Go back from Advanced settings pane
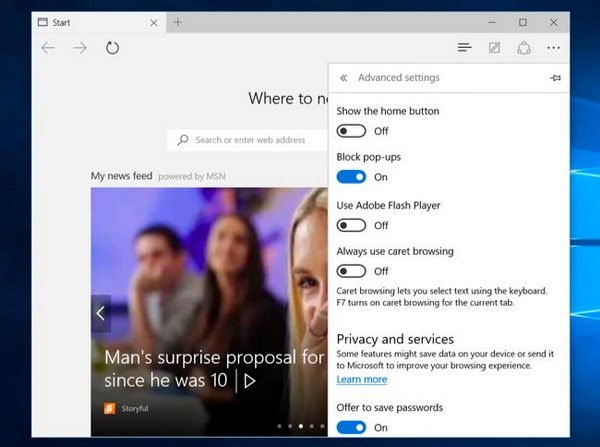This screenshot has height=447, width=600. [x=343, y=78]
